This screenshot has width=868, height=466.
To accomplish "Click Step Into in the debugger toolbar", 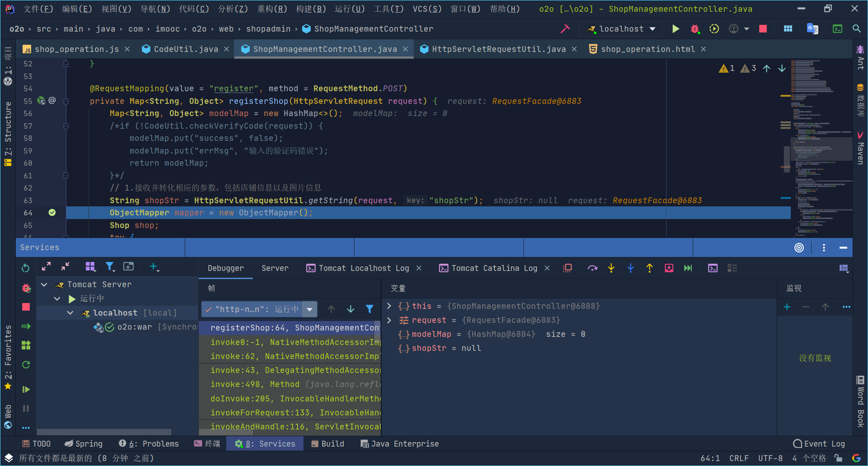I will pos(611,268).
